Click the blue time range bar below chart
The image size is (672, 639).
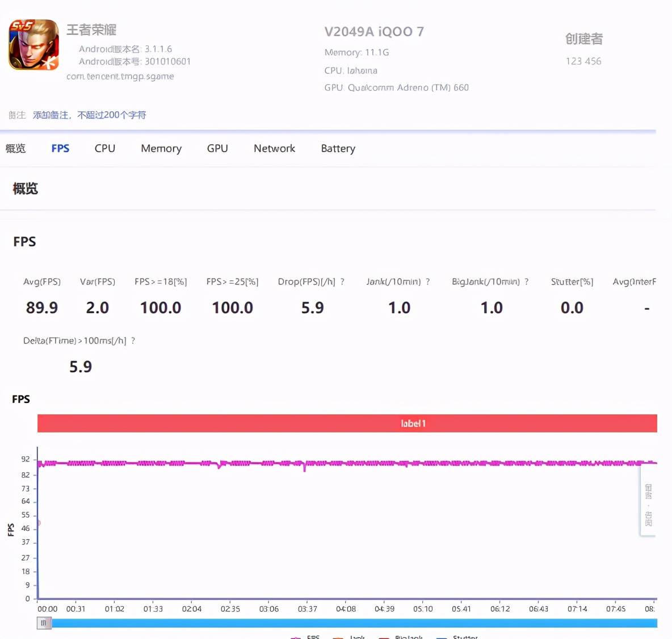click(x=354, y=623)
